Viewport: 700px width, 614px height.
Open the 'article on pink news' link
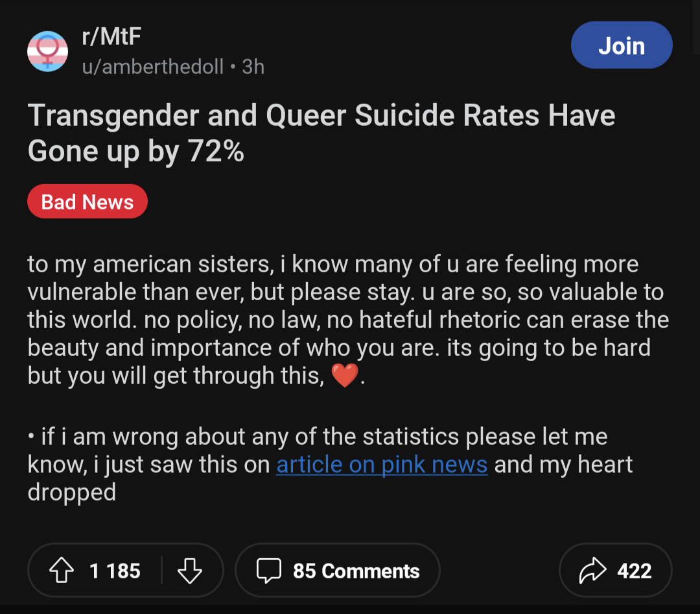[382, 464]
